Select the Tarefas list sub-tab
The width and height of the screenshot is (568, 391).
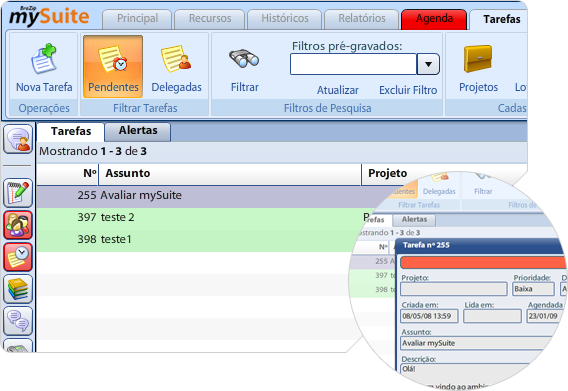[x=71, y=131]
